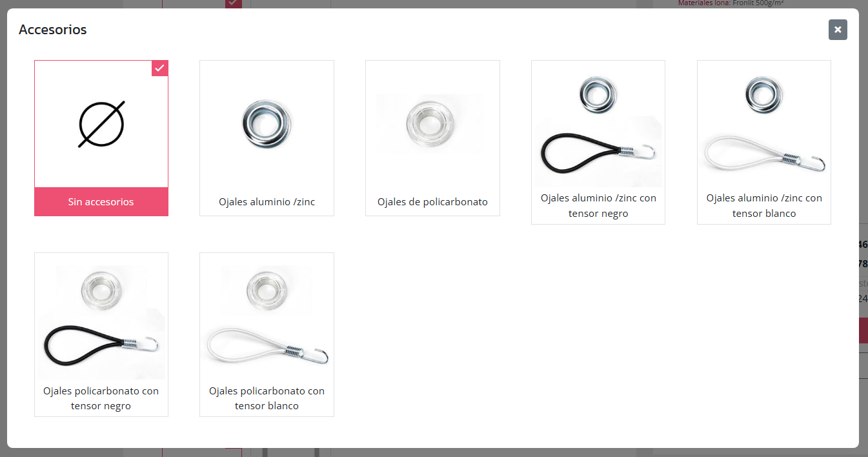
Task: Click the black tensor cord under the metal eyelet
Action: click(x=598, y=153)
